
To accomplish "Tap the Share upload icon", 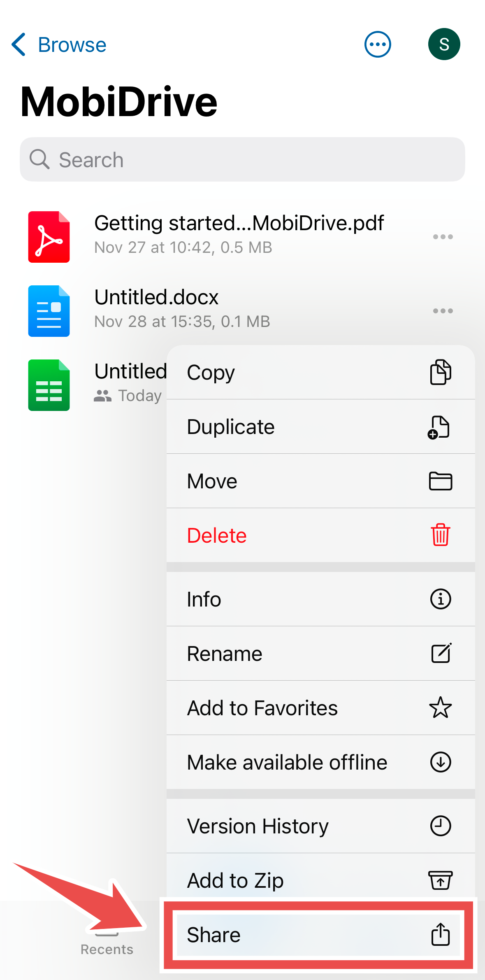I will (x=441, y=934).
